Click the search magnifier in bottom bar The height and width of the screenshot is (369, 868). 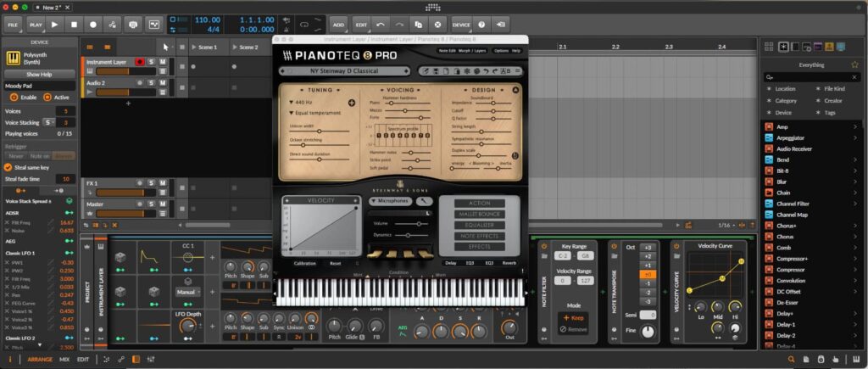click(x=790, y=360)
